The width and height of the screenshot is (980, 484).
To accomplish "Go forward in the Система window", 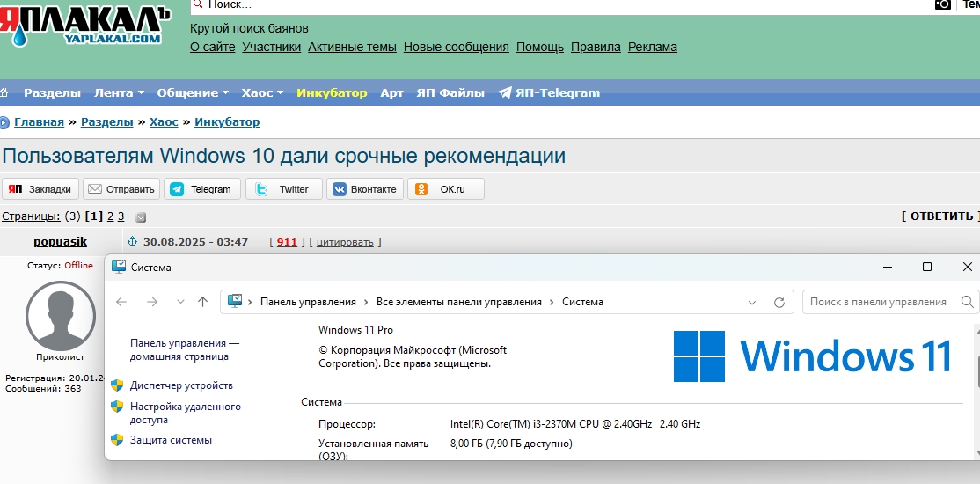I will coord(152,302).
